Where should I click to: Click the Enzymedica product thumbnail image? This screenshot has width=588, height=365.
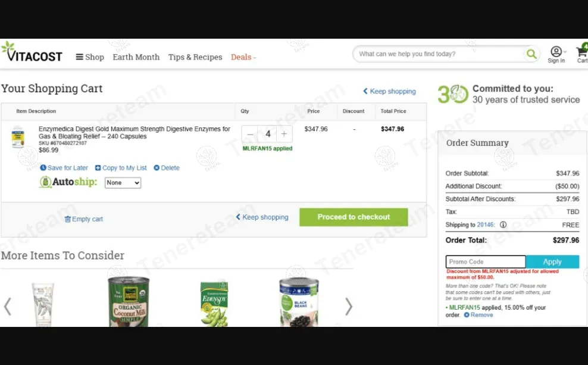click(x=18, y=137)
